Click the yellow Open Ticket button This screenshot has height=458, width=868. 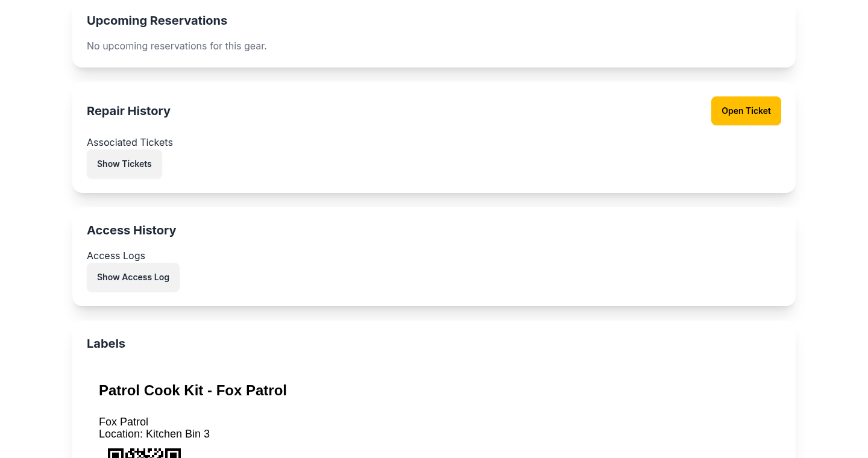pyautogui.click(x=746, y=111)
